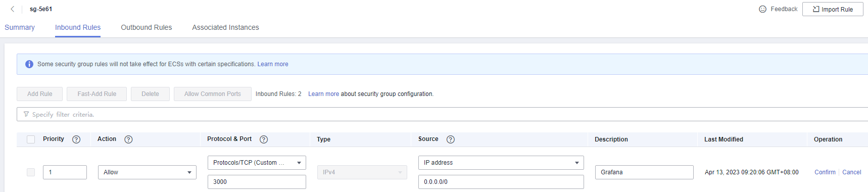The image size is (868, 192).
Task: Click the help icon beside Source
Action: [451, 139]
